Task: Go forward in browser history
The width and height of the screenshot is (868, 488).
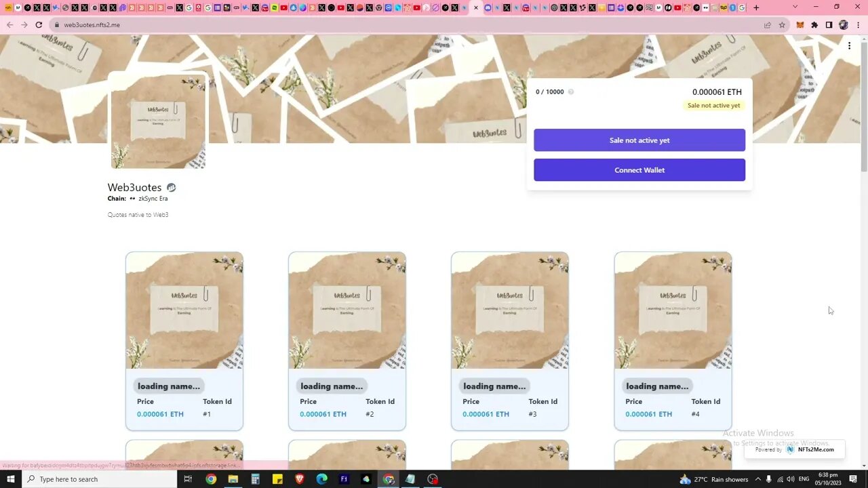Action: click(24, 25)
